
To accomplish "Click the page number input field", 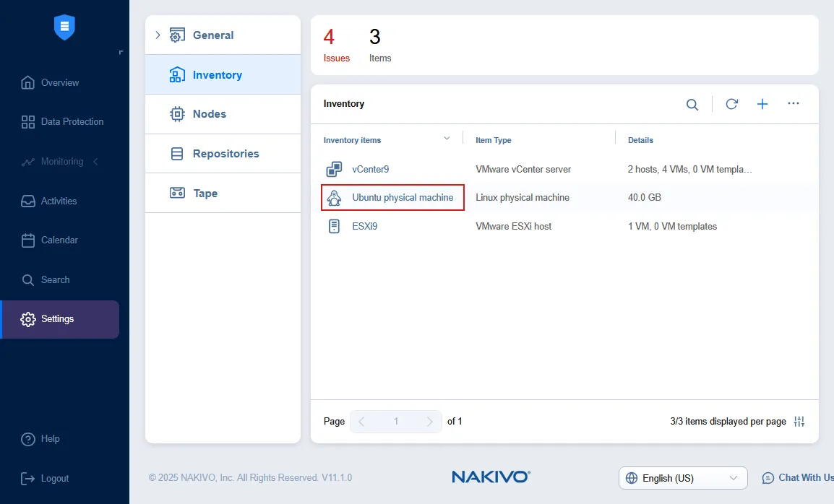I will coord(396,422).
